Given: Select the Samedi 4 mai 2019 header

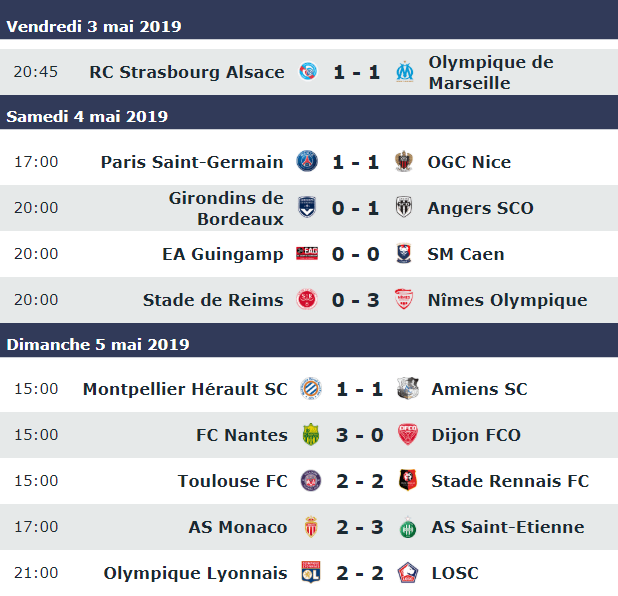Looking at the screenshot, I should click(309, 117).
